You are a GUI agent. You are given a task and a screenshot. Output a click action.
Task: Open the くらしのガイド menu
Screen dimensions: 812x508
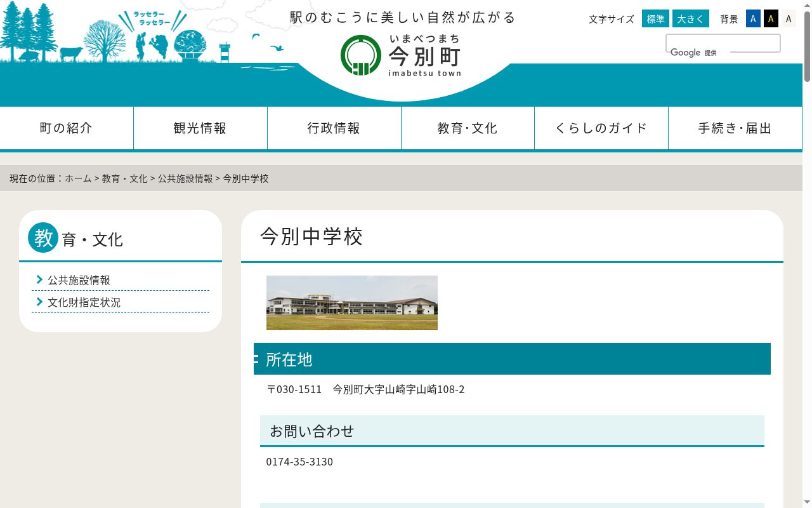(601, 128)
